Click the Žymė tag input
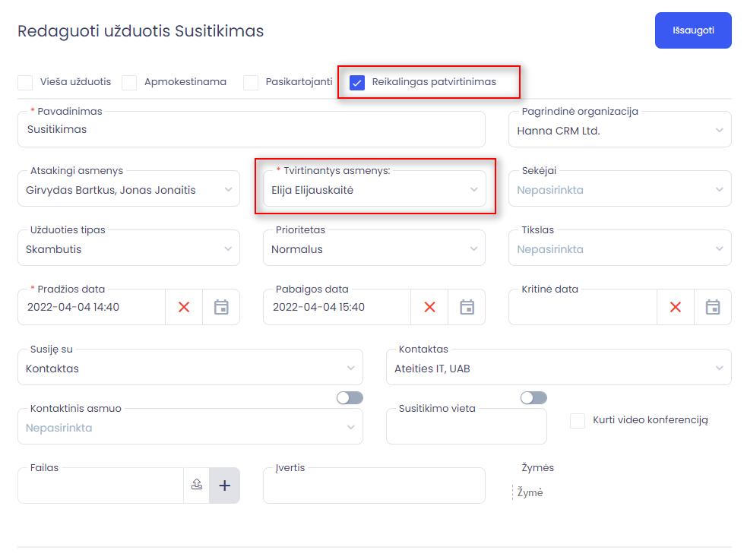The height and width of the screenshot is (560, 744). point(530,492)
